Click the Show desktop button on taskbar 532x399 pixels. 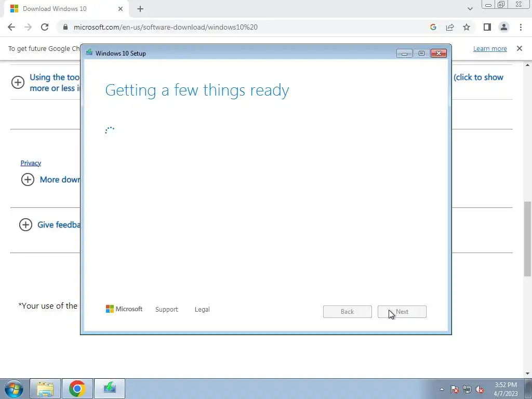(x=528, y=389)
